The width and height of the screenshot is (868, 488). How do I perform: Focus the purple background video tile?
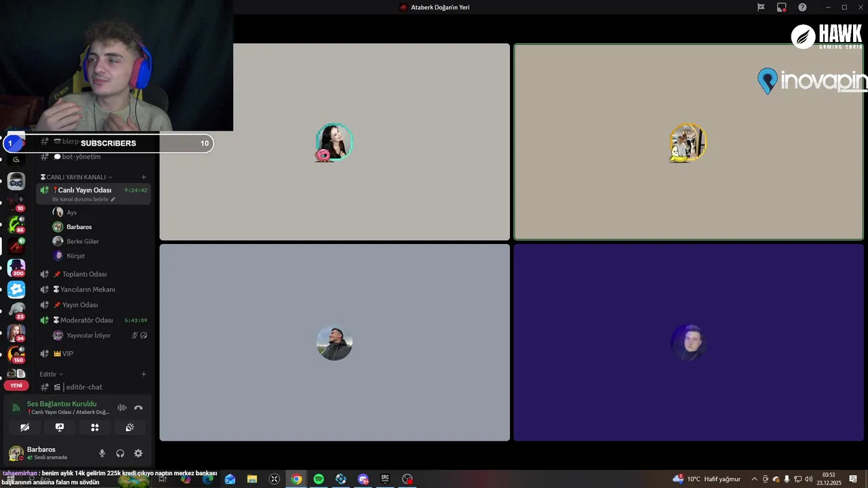[688, 342]
